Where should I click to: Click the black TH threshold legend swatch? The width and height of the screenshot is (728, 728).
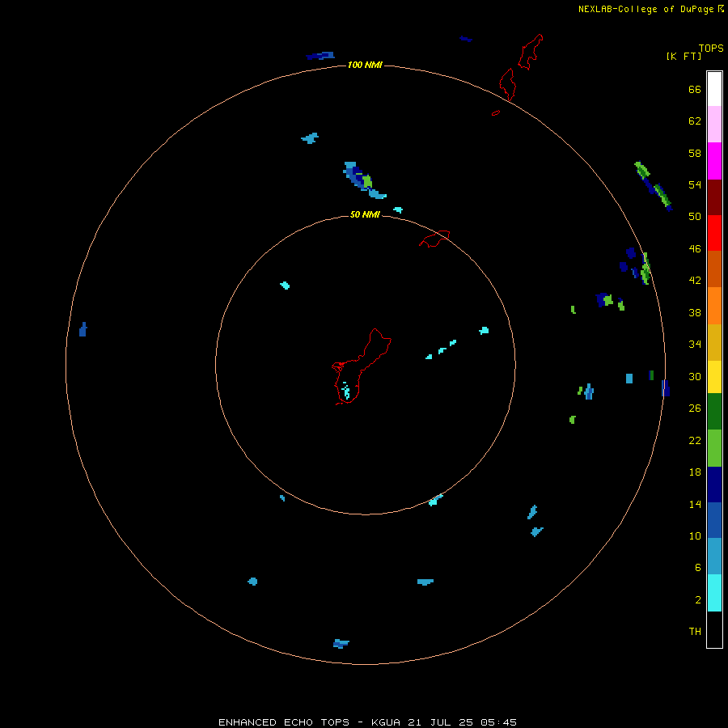[x=714, y=629]
